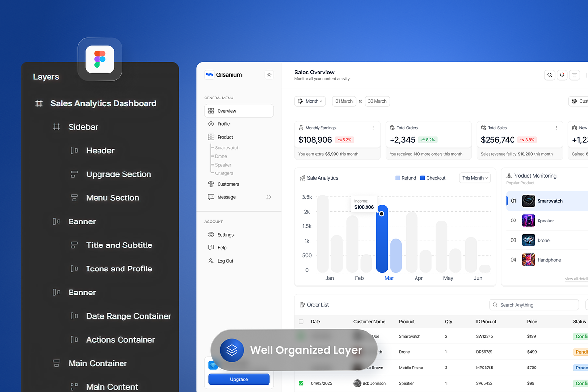The width and height of the screenshot is (588, 392).
Task: Click the 30 March end date button
Action: [377, 101]
